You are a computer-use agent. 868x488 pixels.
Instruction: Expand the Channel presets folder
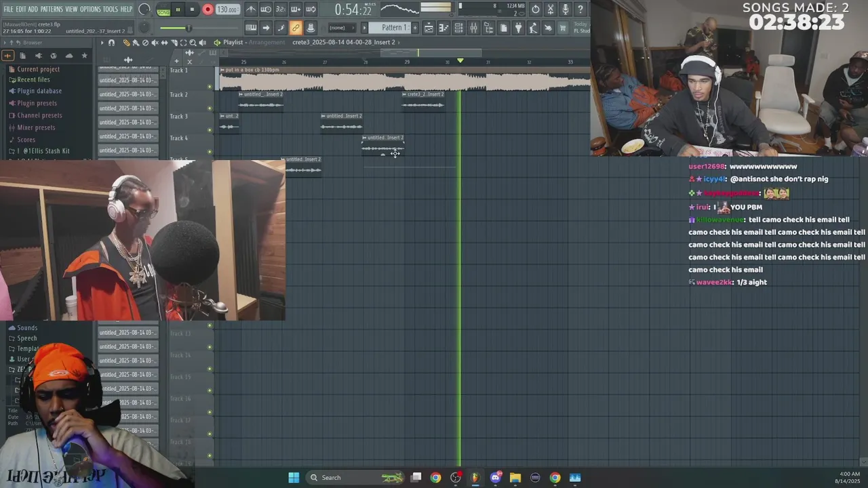point(39,115)
